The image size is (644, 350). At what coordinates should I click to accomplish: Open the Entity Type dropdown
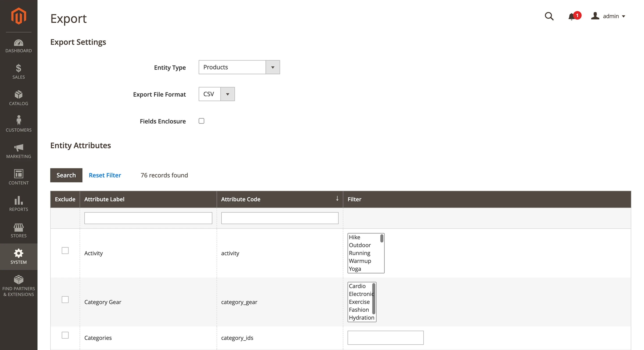pos(273,67)
